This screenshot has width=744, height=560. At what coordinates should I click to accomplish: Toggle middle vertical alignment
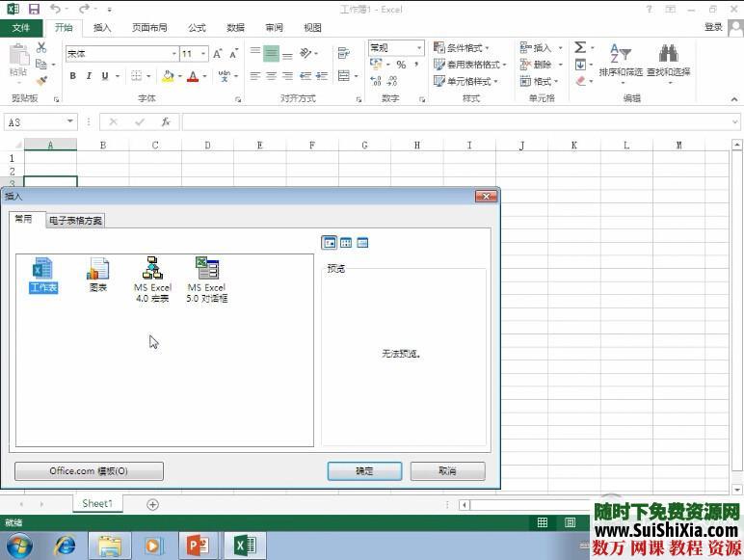click(271, 53)
